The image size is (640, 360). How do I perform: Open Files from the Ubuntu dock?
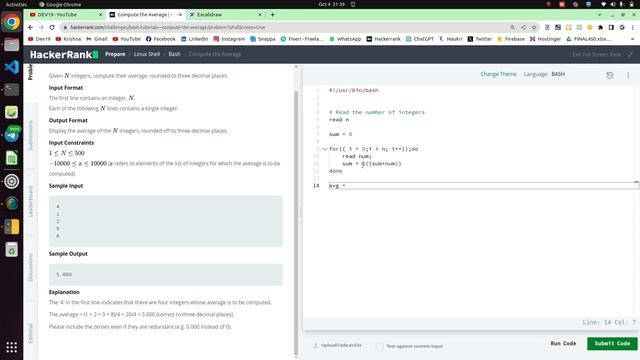pyautogui.click(x=11, y=45)
